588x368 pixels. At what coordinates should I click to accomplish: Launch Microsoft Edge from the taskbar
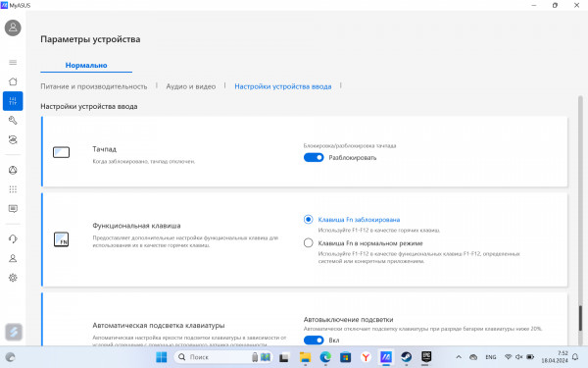tap(325, 357)
